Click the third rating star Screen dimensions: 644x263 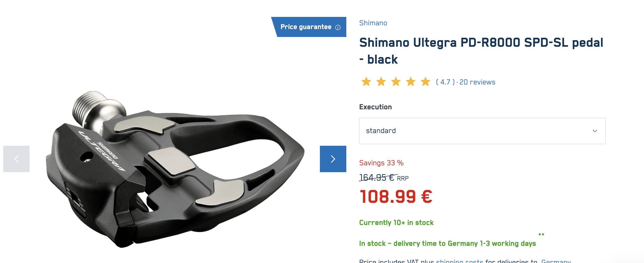pos(396,82)
